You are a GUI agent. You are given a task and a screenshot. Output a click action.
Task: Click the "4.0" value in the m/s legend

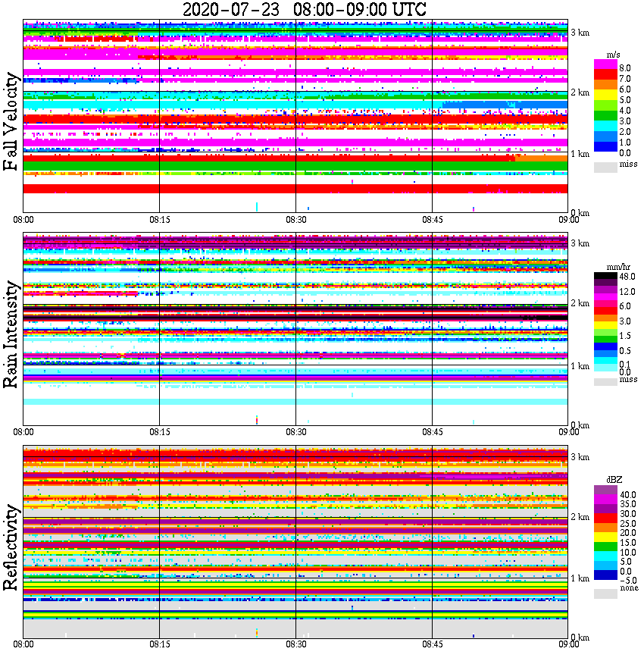pyautogui.click(x=625, y=111)
